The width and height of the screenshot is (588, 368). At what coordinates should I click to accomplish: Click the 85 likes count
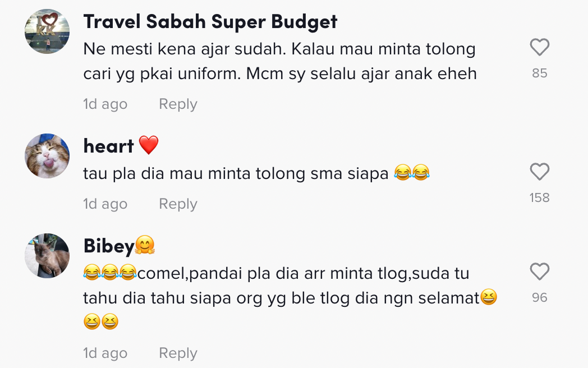(539, 73)
